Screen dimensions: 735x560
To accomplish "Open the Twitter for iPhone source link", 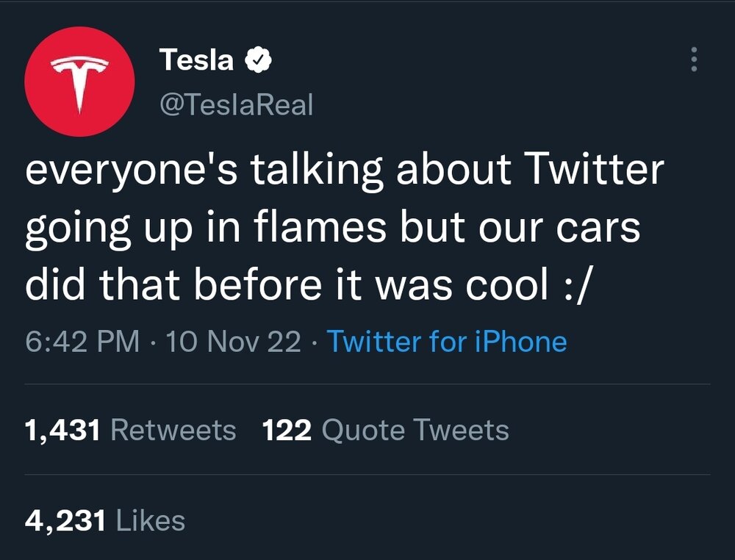I will pos(446,342).
